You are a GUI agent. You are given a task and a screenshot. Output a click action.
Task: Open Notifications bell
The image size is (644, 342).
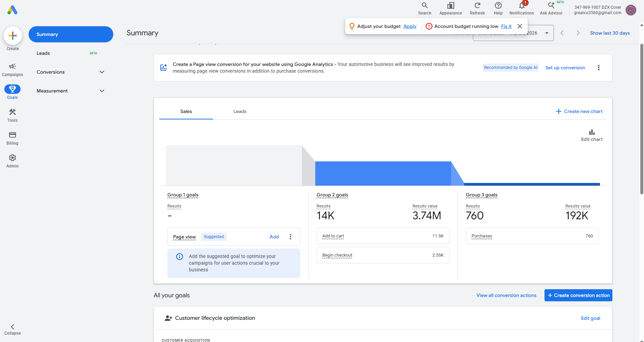point(522,9)
